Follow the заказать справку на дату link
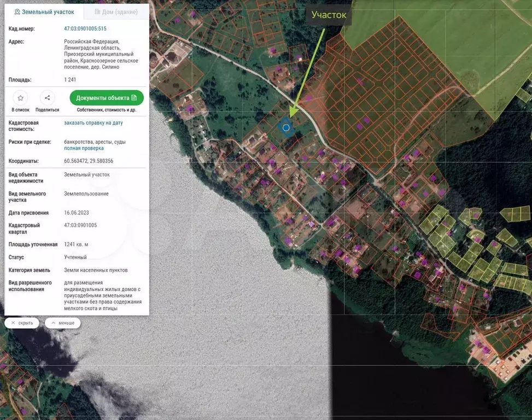Image resolution: width=532 pixels, height=420 pixels. click(x=93, y=123)
